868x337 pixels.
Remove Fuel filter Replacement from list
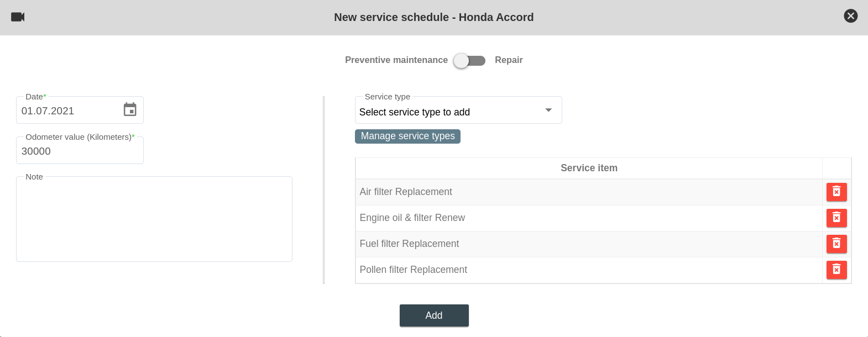[836, 244]
